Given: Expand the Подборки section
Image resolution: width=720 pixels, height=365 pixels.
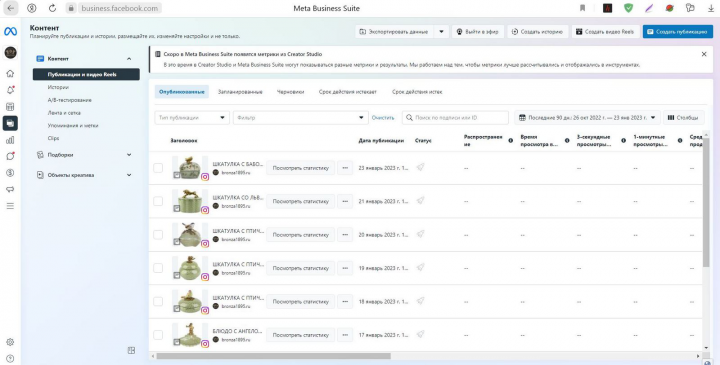Looking at the screenshot, I should coord(129,155).
